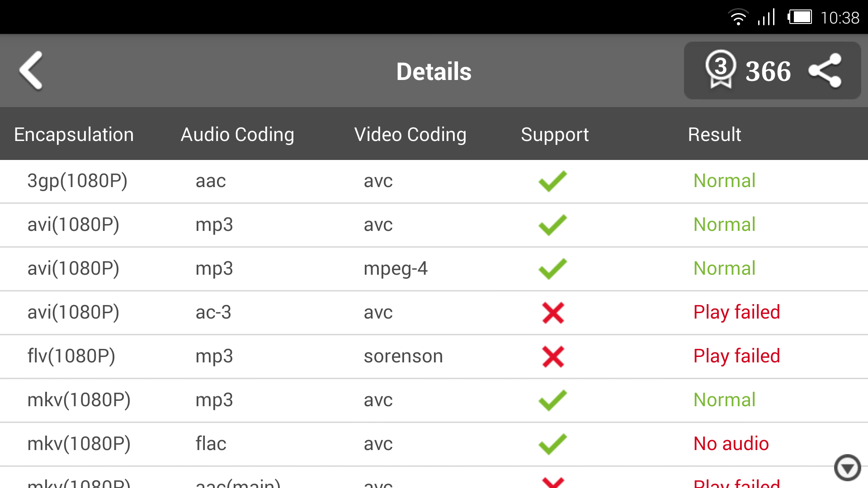This screenshot has width=868, height=488.
Task: Tap the rank 3 medal badge icon
Action: (720, 69)
